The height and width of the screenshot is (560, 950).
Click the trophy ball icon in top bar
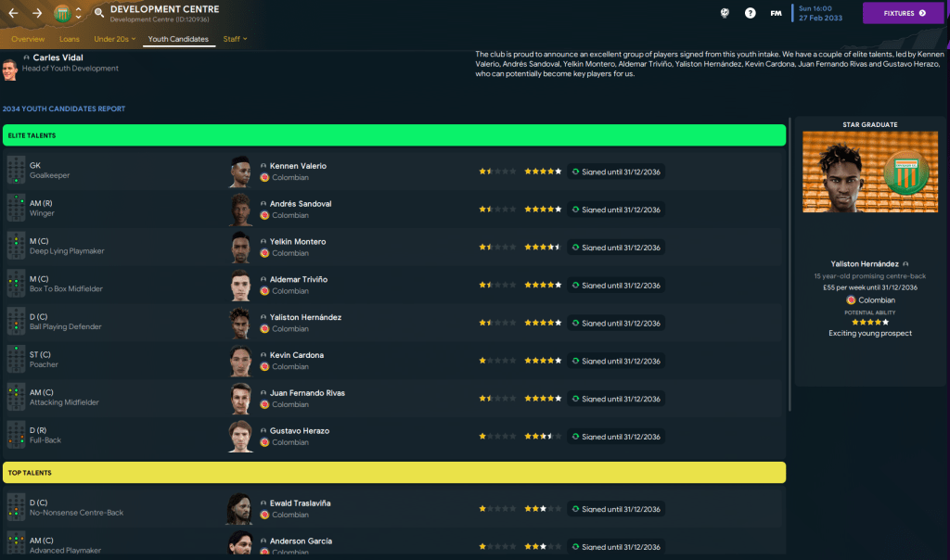pyautogui.click(x=725, y=13)
